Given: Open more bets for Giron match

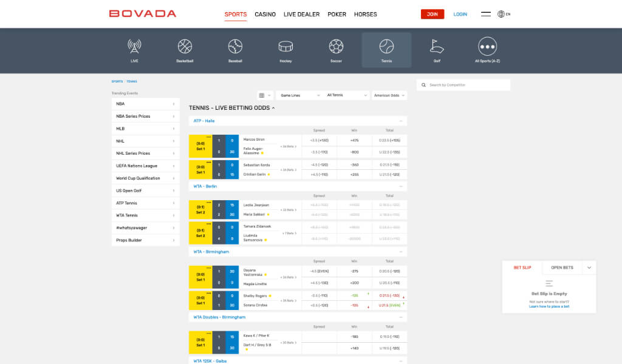Looking at the screenshot, I should coord(289,147).
